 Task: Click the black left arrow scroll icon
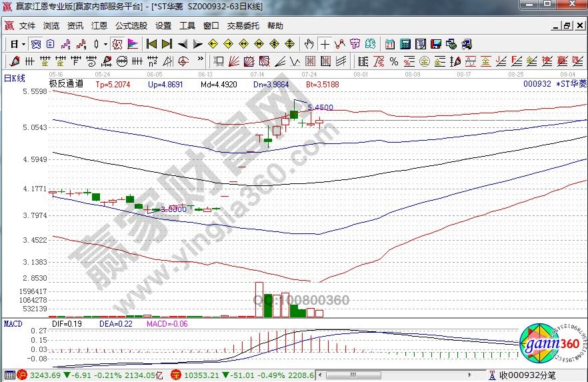pos(182,44)
